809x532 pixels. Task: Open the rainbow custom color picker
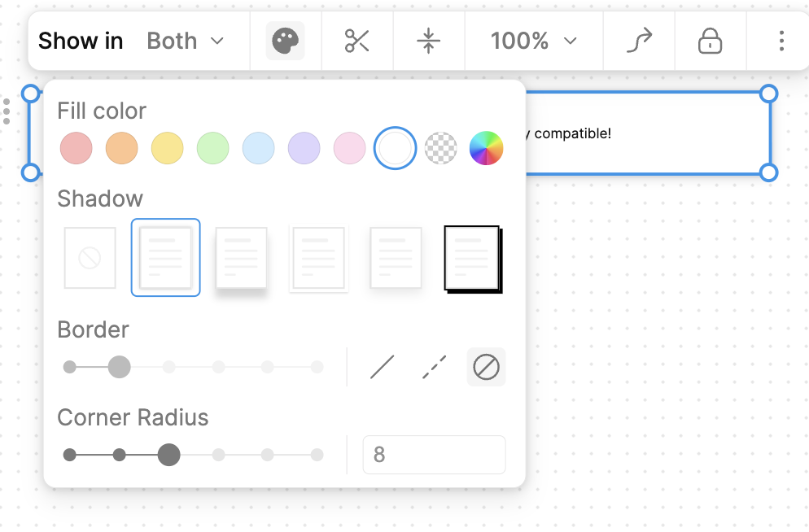pyautogui.click(x=486, y=149)
